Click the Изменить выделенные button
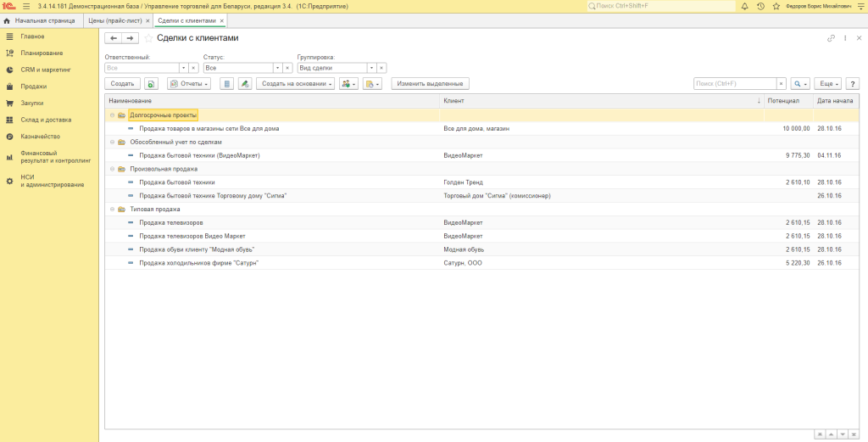Viewport: 868px width, 442px height. pos(430,84)
